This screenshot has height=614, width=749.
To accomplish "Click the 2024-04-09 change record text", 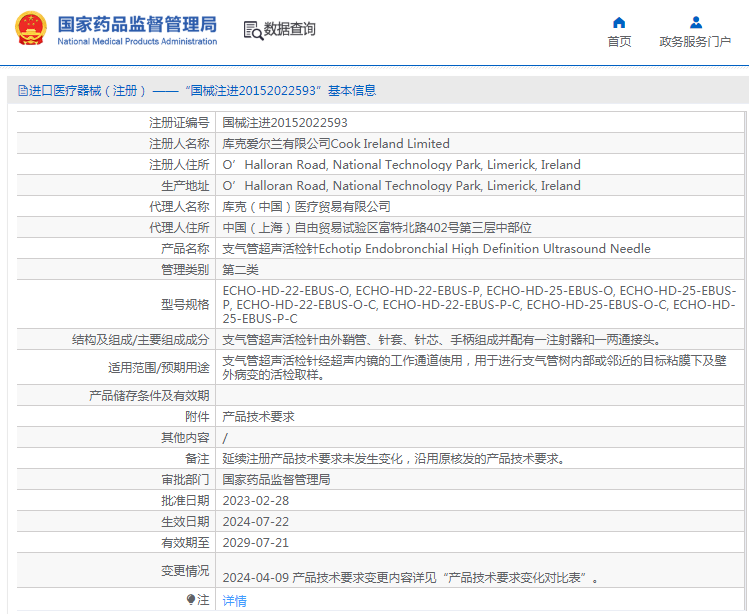I will click(410, 578).
